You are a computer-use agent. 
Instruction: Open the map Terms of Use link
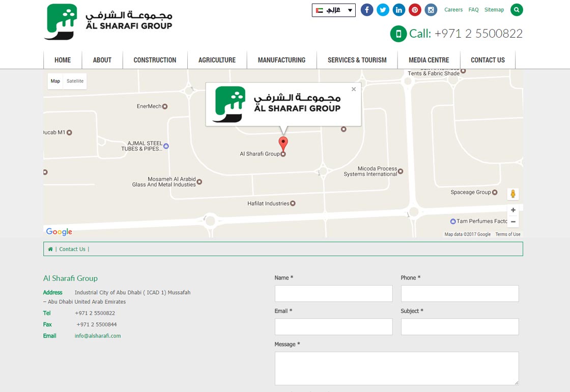(x=508, y=234)
